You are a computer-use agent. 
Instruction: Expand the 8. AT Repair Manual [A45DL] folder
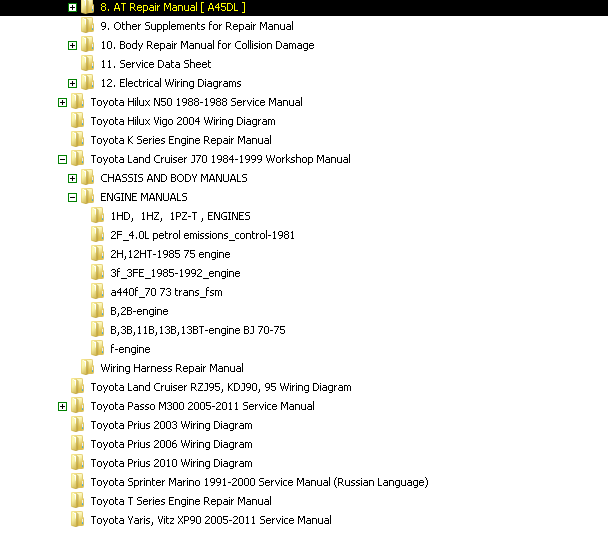[x=72, y=7]
